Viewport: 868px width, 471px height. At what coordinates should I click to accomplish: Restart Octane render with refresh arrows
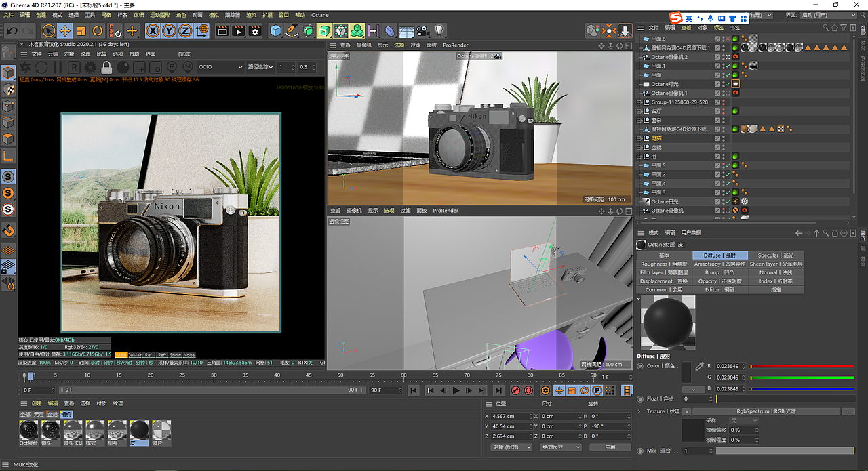(41, 67)
